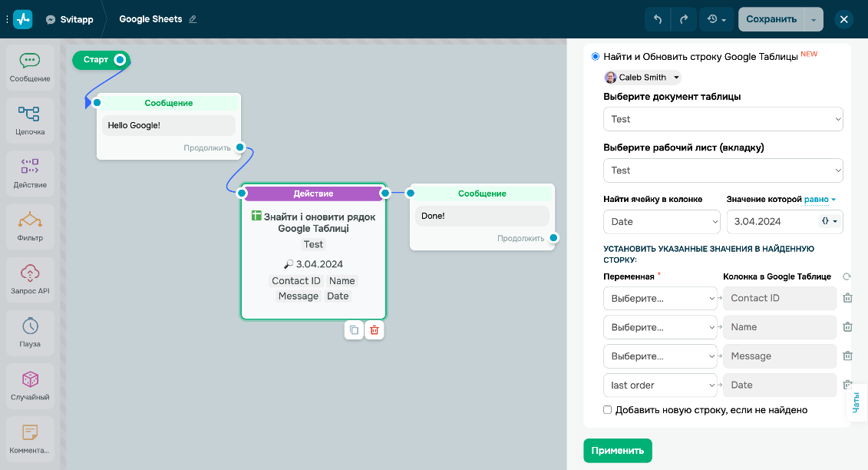Select the Пауза tool in the sidebar

point(30,332)
